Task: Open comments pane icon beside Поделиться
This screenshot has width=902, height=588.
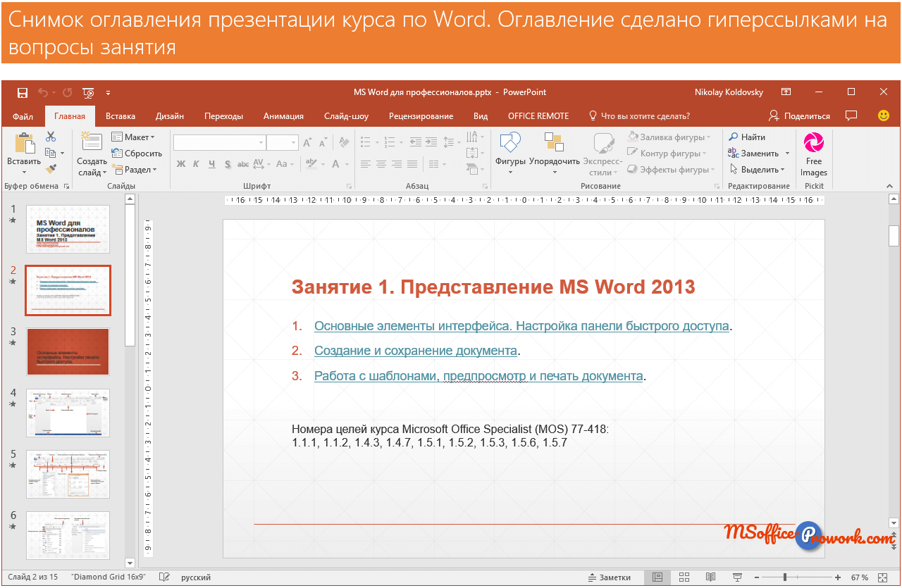Action: coord(851,115)
